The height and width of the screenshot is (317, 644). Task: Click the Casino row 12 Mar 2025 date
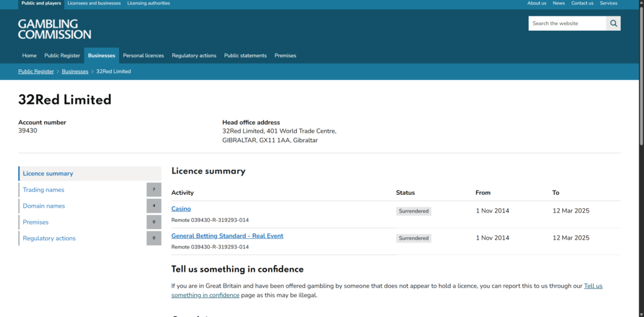(x=571, y=211)
